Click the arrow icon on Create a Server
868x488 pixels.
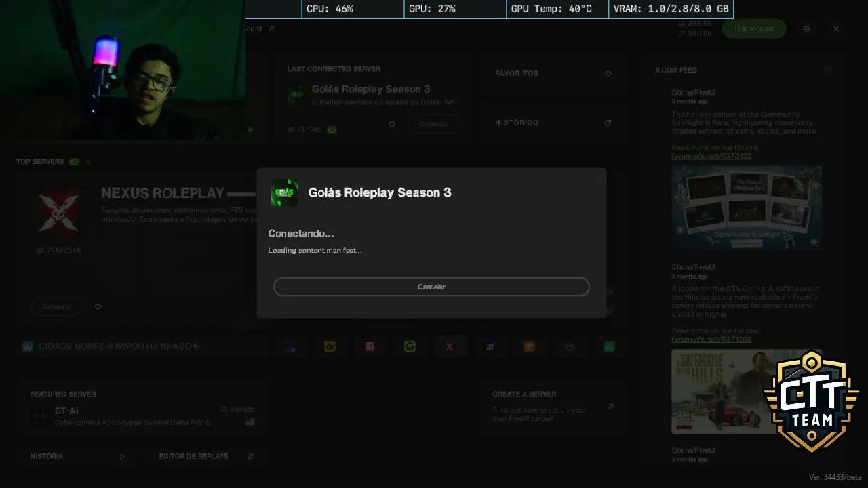pos(610,407)
